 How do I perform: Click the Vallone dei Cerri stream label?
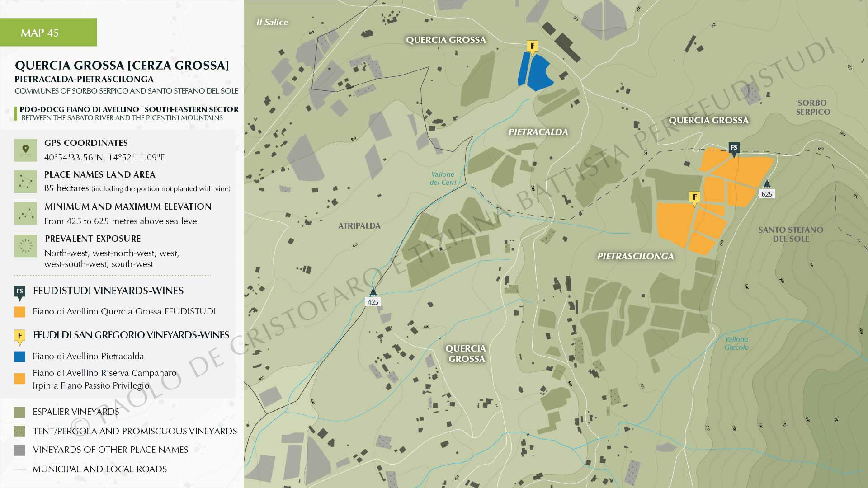click(443, 178)
